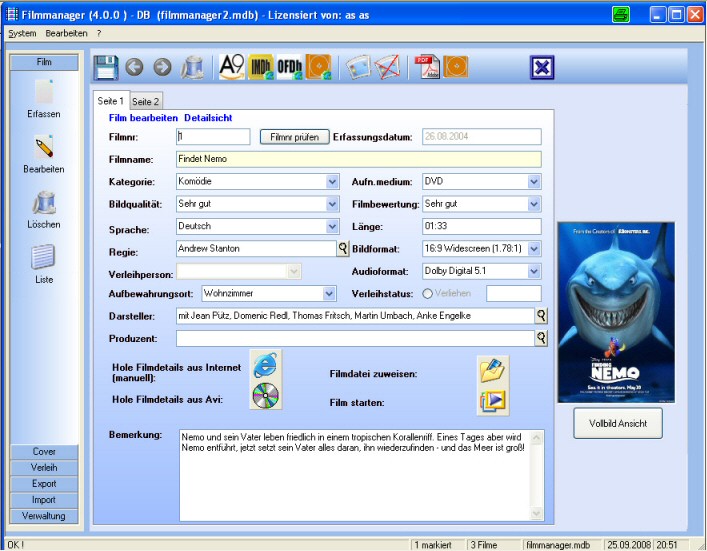Open the Bearbeiten menu
Screen dimensions: 707x551
click(67, 33)
